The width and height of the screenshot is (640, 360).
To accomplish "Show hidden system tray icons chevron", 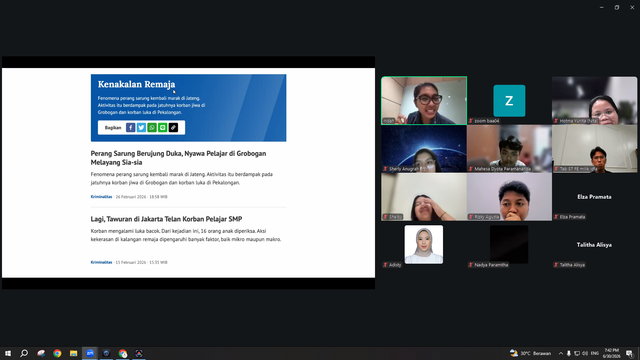I will click(561, 353).
